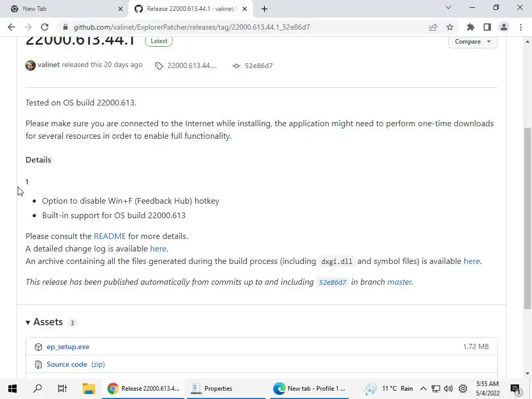Image resolution: width=532 pixels, height=399 pixels.
Task: Click Win+F Feedback Hub bullet text
Action: coord(130,201)
